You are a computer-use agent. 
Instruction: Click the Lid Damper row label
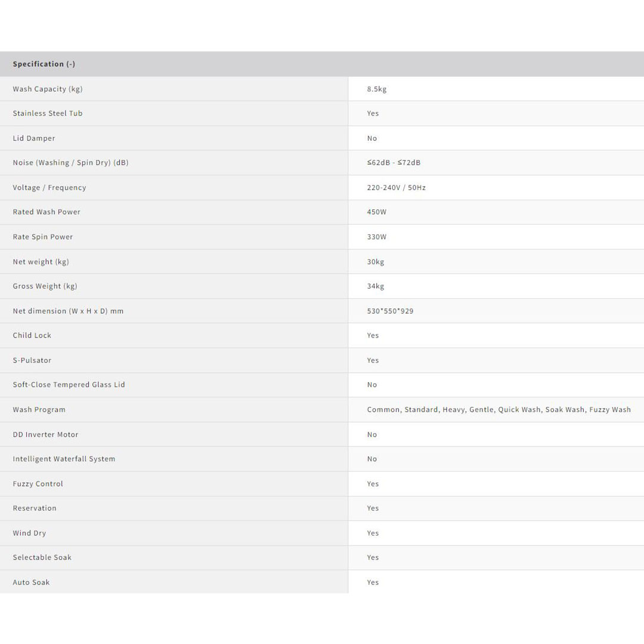pos(34,138)
